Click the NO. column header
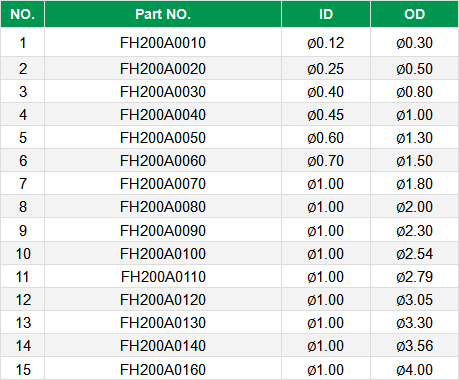The width and height of the screenshot is (459, 380). [22, 14]
